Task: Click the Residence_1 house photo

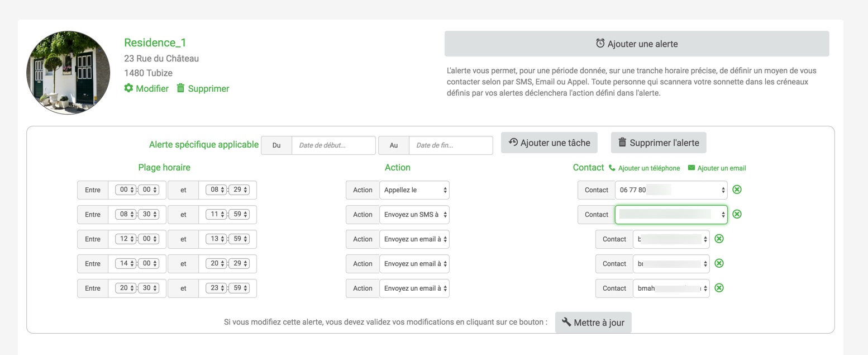Action: 68,73
